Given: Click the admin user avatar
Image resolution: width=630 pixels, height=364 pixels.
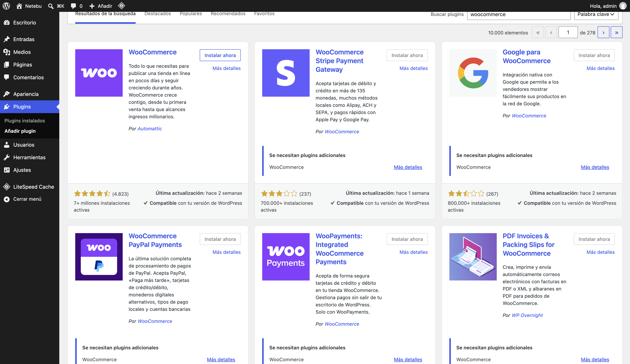Looking at the screenshot, I should pos(623,6).
